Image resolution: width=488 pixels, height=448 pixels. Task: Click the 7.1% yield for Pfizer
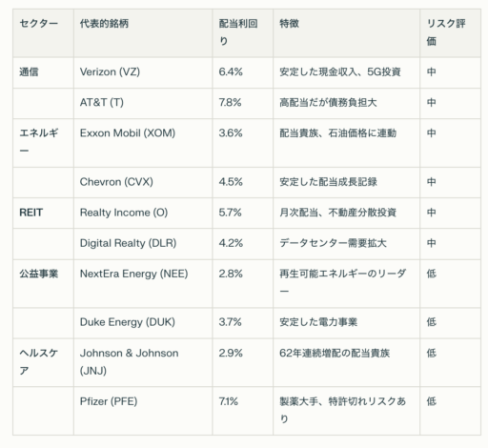click(x=228, y=401)
